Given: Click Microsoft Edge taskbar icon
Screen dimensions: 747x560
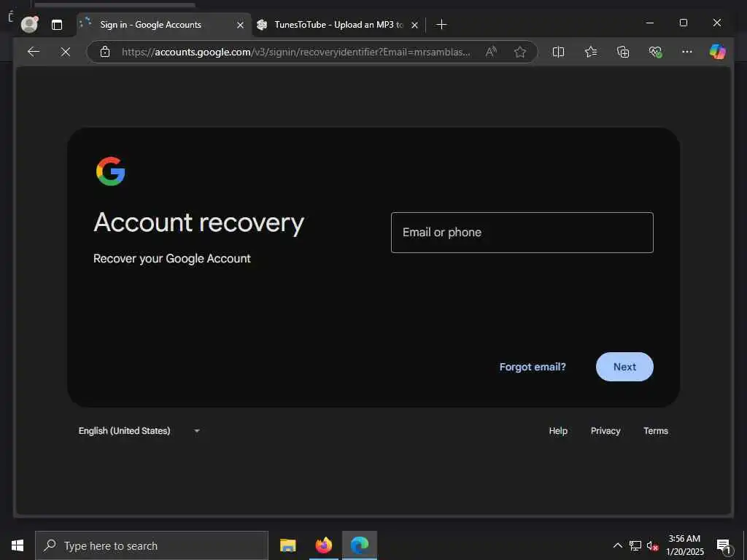Looking at the screenshot, I should click(360, 545).
